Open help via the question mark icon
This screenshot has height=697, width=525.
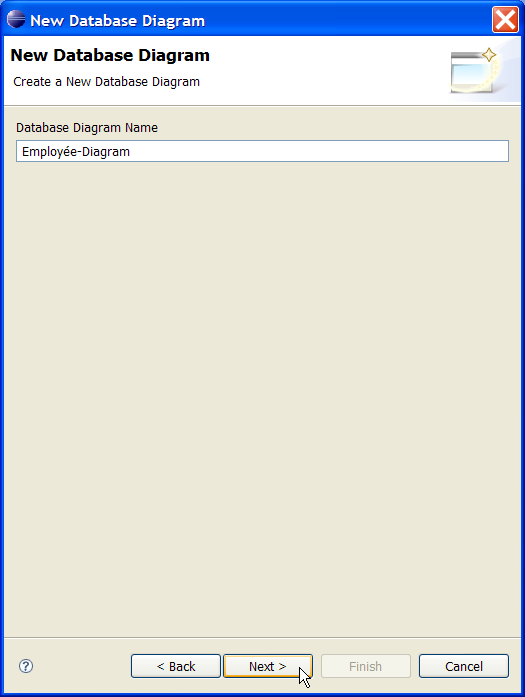pos(26,666)
